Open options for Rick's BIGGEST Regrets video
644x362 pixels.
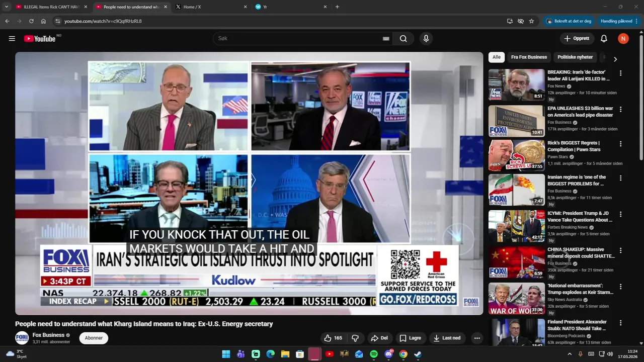pyautogui.click(x=620, y=143)
